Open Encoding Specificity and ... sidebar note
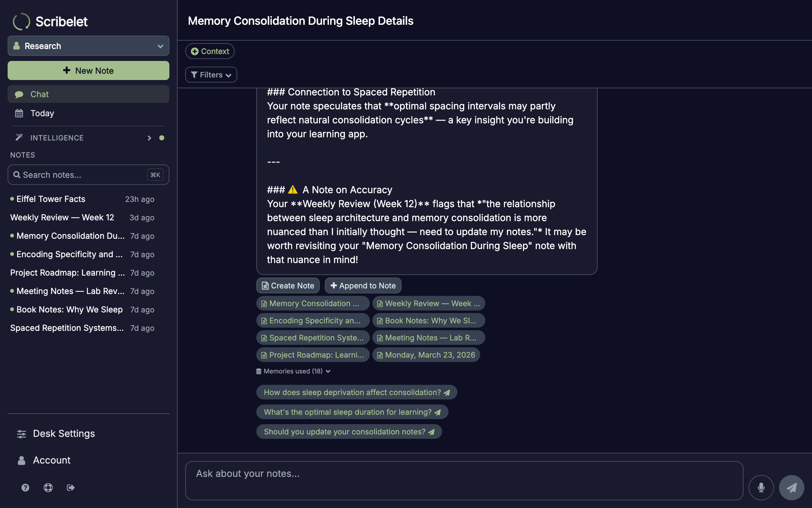The height and width of the screenshot is (508, 812). pyautogui.click(x=82, y=254)
